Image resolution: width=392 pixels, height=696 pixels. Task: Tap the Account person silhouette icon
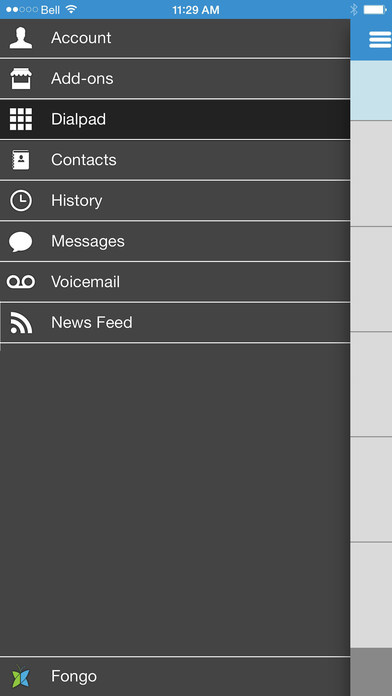[21, 38]
